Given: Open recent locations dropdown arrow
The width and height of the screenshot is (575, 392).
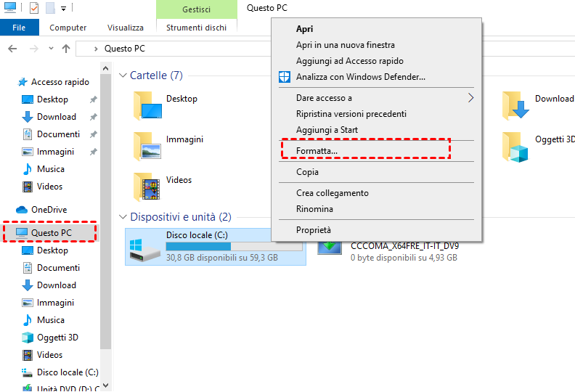Looking at the screenshot, I should coord(51,49).
